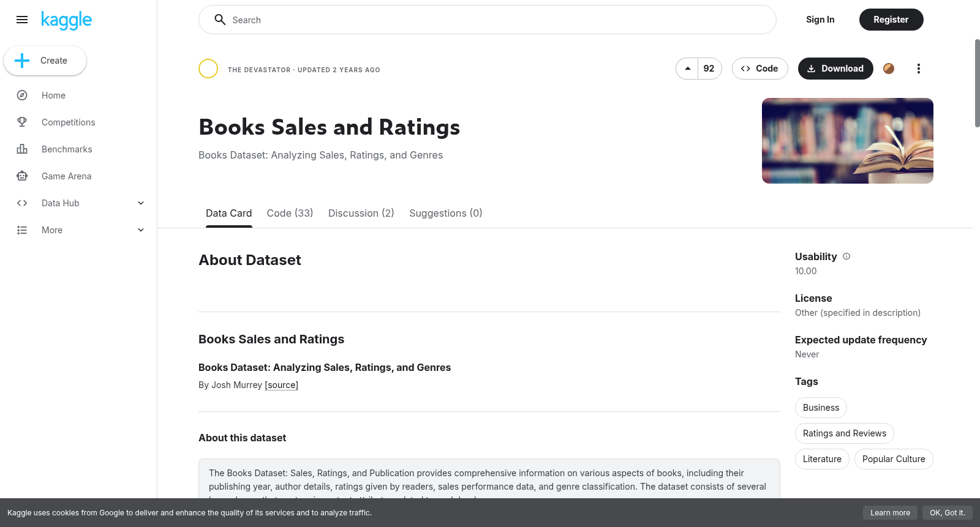Dismiss cookies with OK, Got it
The height and width of the screenshot is (527, 980).
point(947,513)
